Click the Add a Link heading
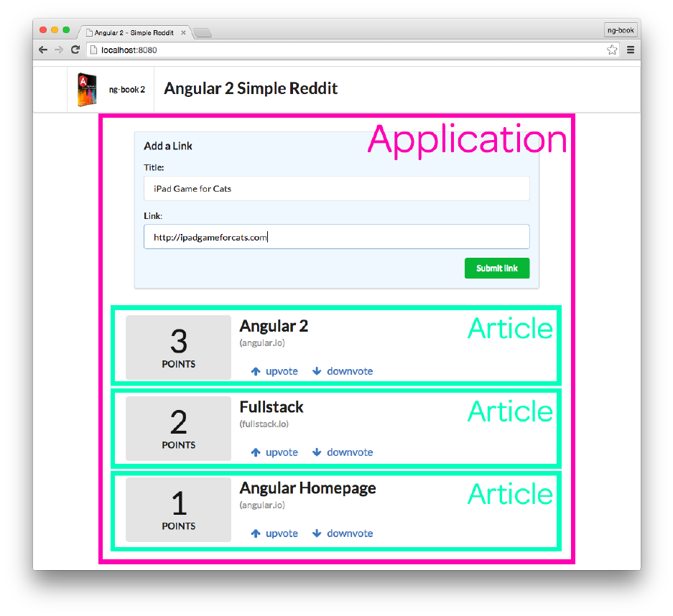This screenshot has width=673, height=616. click(168, 146)
